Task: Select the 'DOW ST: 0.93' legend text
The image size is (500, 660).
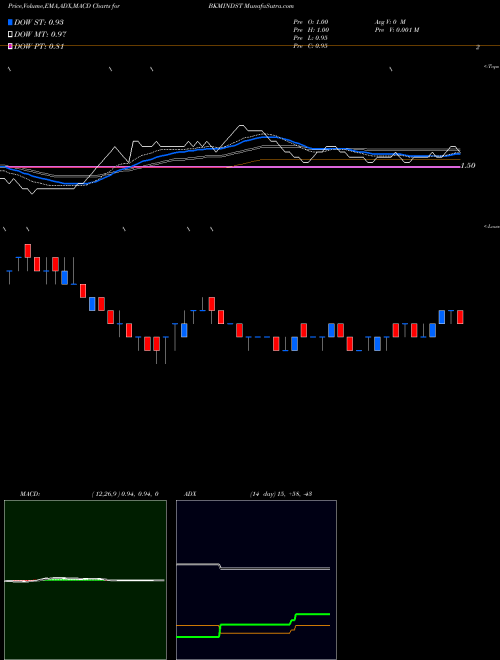Action: [39, 22]
